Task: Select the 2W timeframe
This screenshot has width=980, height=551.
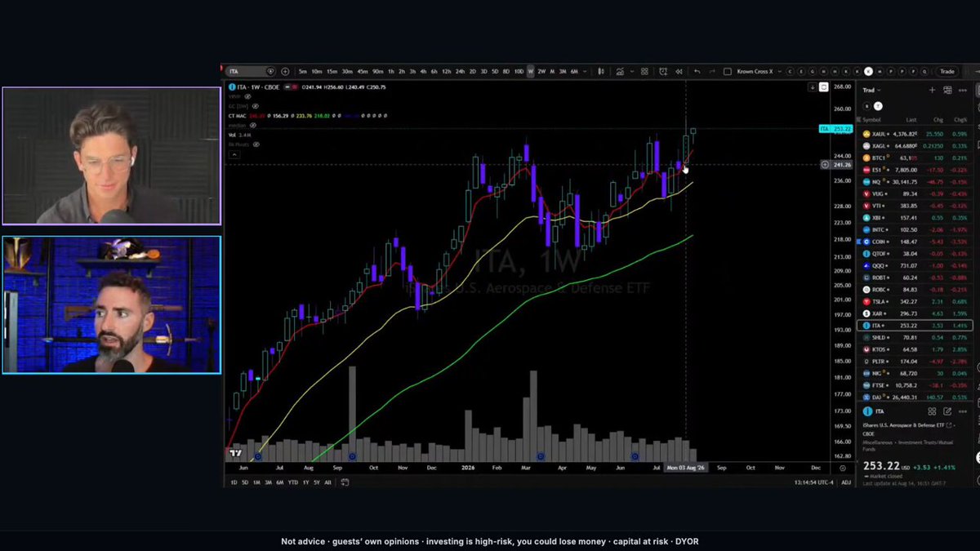Action: [x=542, y=71]
